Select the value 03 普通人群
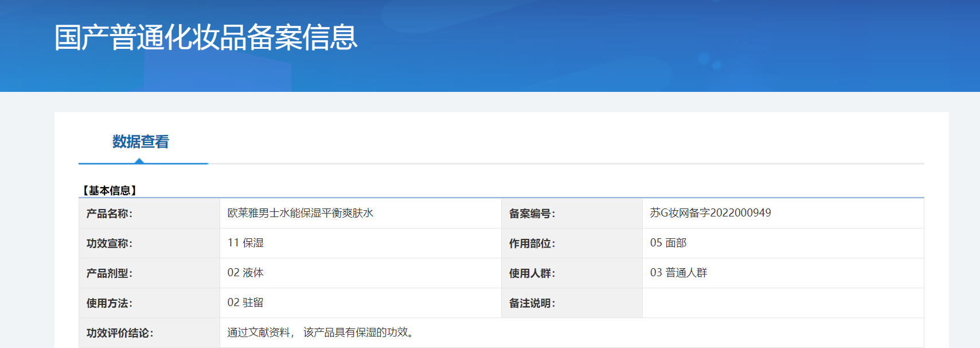This screenshot has height=348, width=980. (x=678, y=273)
